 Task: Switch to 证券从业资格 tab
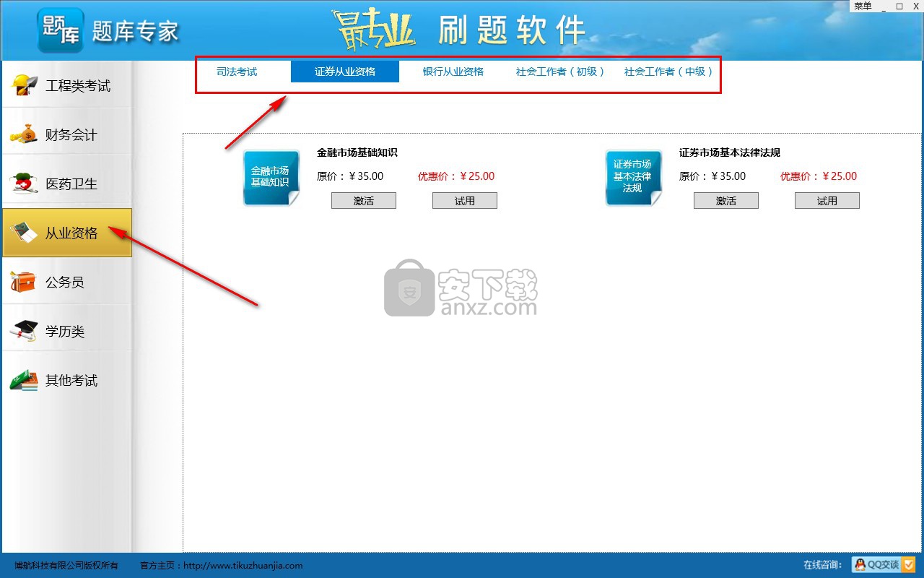[x=345, y=72]
